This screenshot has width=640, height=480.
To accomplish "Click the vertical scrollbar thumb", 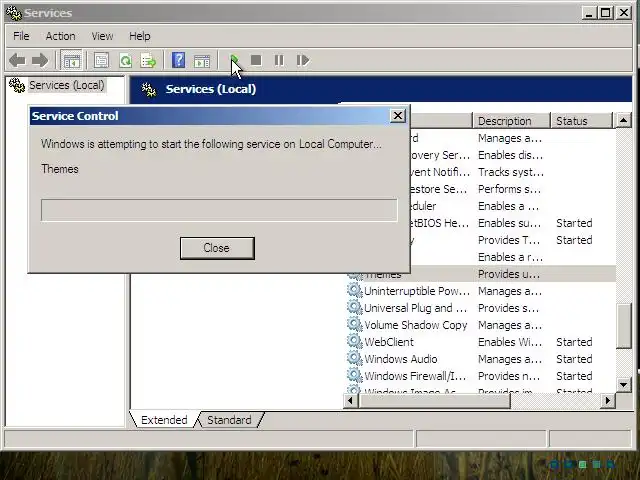I will click(x=623, y=326).
